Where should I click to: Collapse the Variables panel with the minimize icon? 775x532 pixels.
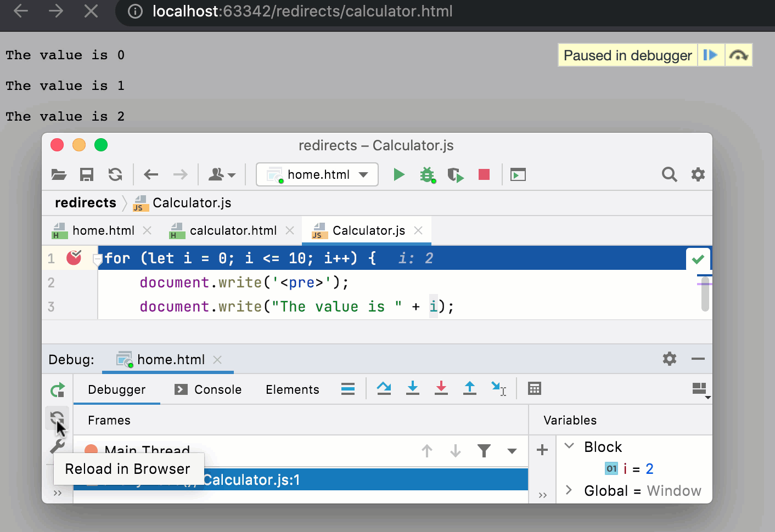click(698, 359)
